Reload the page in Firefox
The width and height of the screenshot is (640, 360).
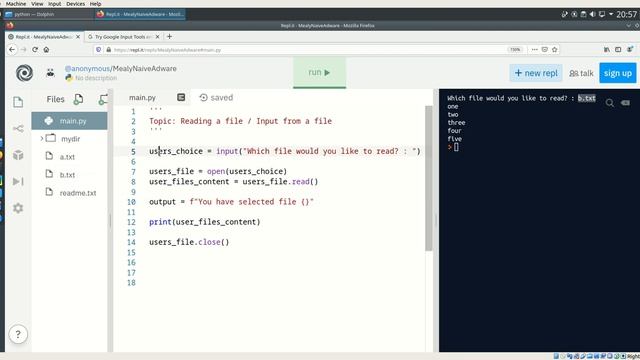tap(35, 49)
